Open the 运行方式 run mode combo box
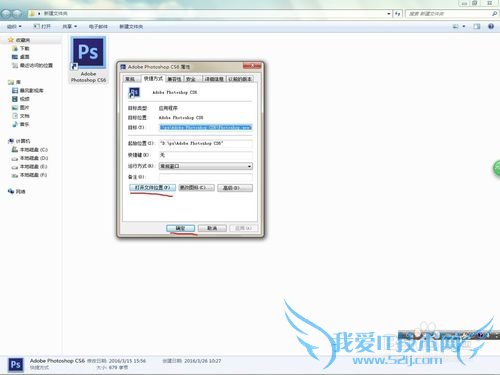 [206, 166]
